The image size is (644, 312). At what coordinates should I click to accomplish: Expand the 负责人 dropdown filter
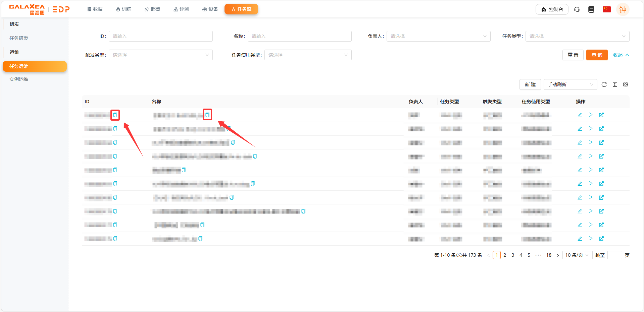438,36
